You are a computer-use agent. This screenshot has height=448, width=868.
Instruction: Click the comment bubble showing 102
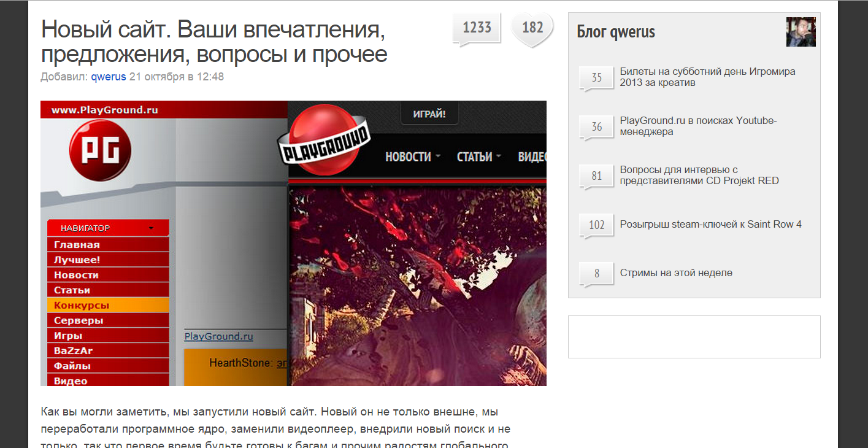click(x=596, y=225)
